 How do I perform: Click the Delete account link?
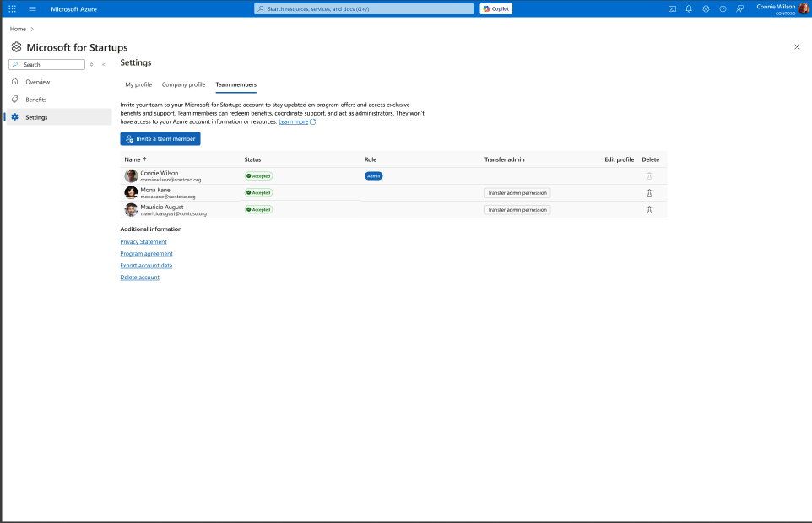(x=140, y=278)
